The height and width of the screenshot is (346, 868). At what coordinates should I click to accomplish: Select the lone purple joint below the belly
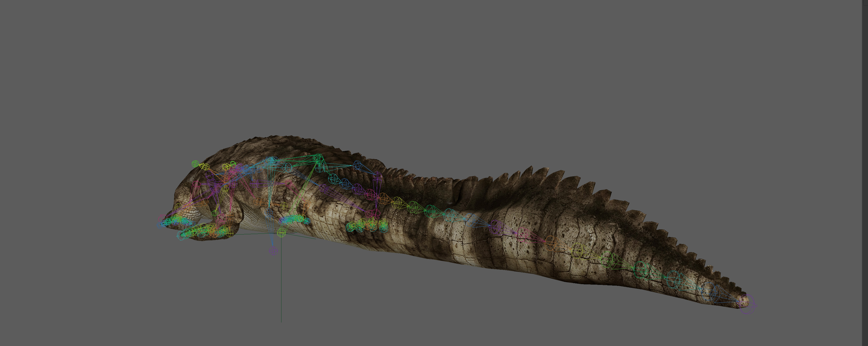click(273, 251)
